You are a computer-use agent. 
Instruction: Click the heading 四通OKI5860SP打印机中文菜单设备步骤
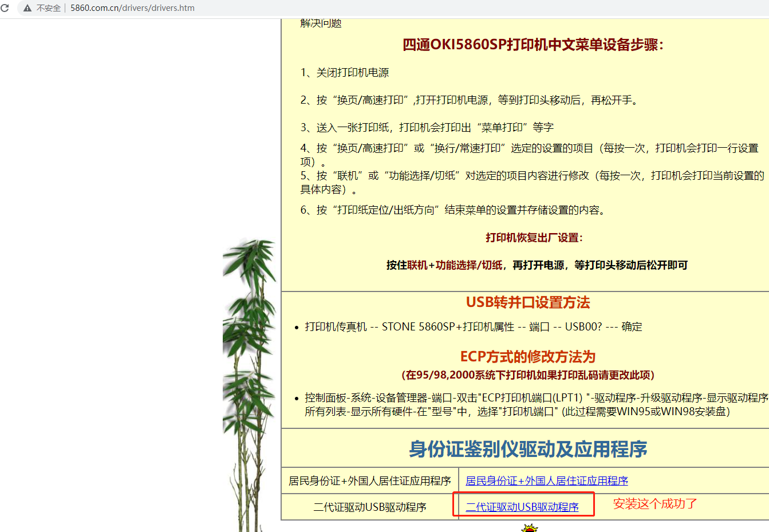tap(533, 45)
